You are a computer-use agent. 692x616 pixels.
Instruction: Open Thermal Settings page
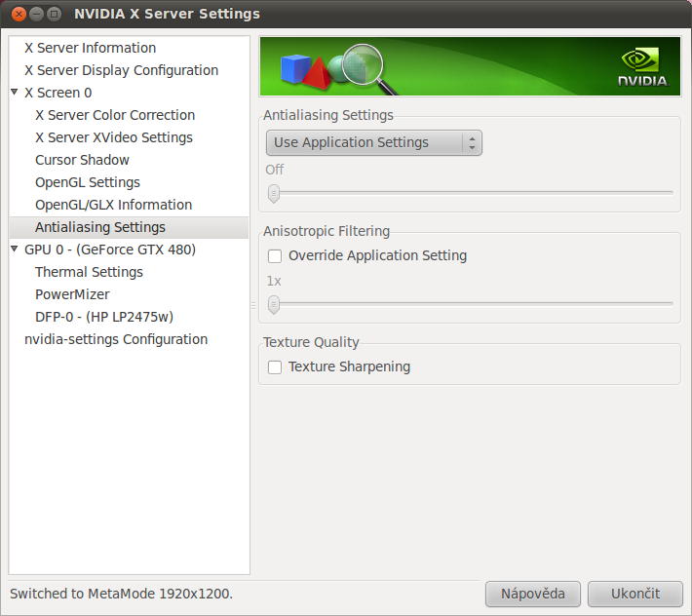tap(89, 272)
